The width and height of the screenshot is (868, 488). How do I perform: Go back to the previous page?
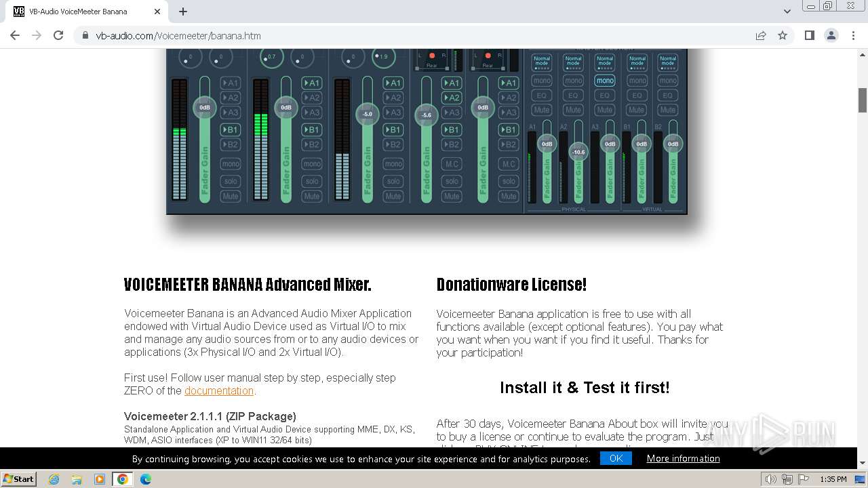[15, 35]
